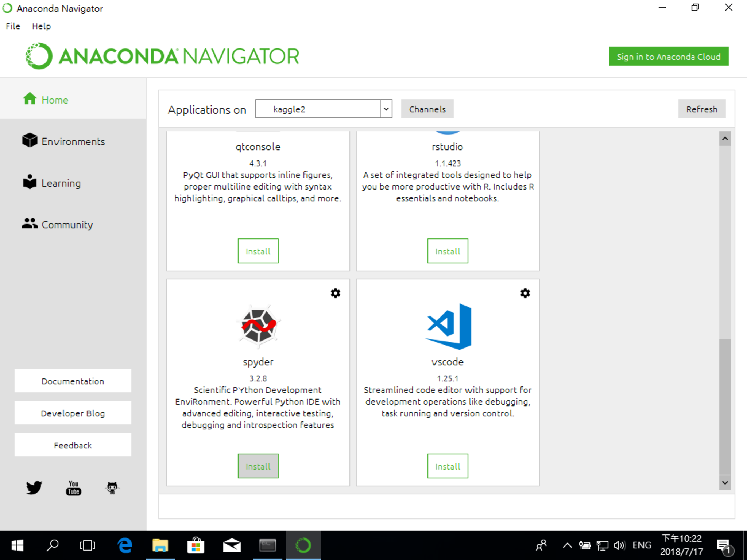Open Anaconda Twitter page icon
Image resolution: width=747 pixels, height=560 pixels.
point(34,487)
